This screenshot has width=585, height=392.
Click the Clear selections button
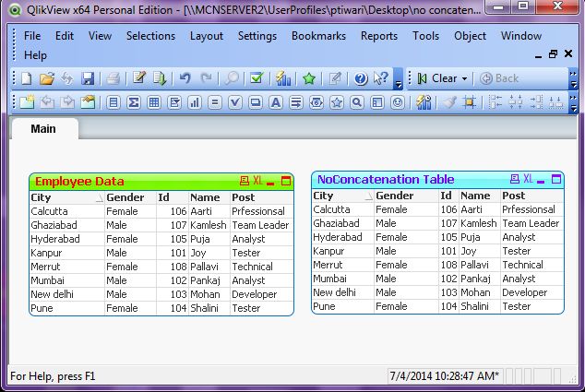437,78
